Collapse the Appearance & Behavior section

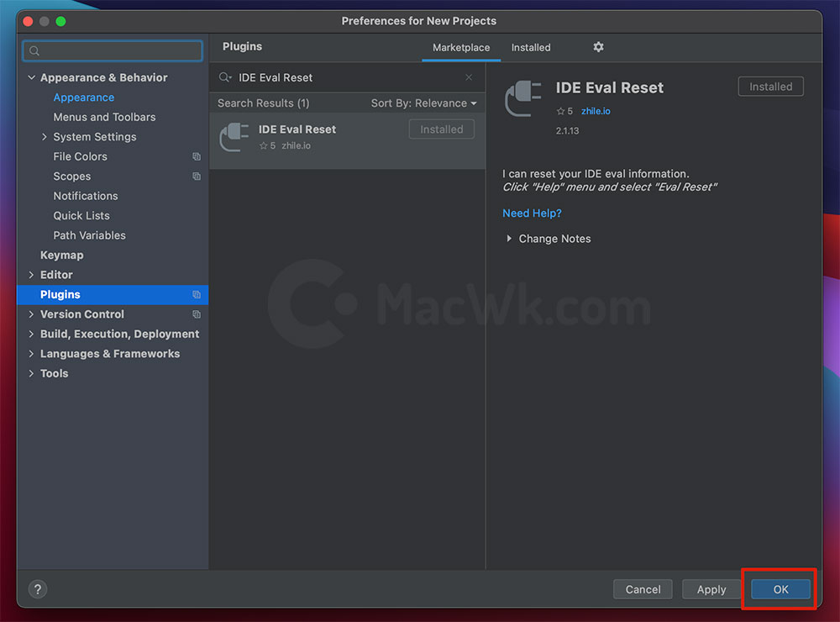[32, 77]
